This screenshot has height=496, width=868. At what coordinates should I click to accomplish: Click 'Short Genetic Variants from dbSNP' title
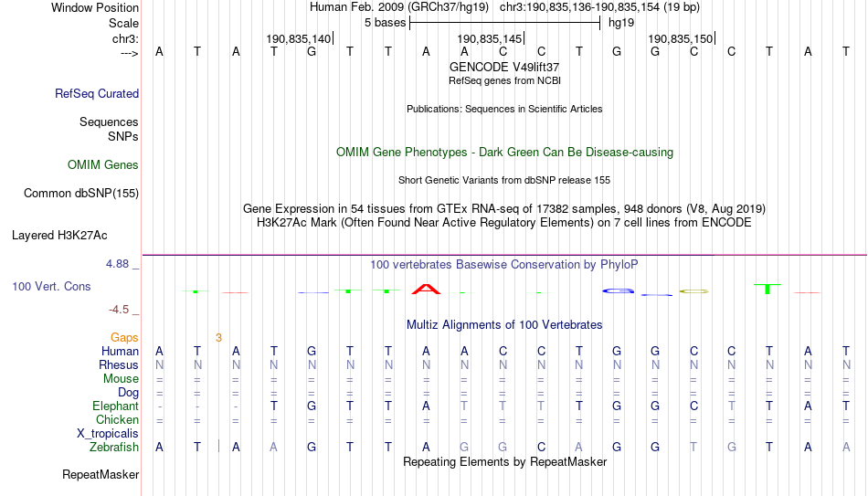tap(504, 181)
